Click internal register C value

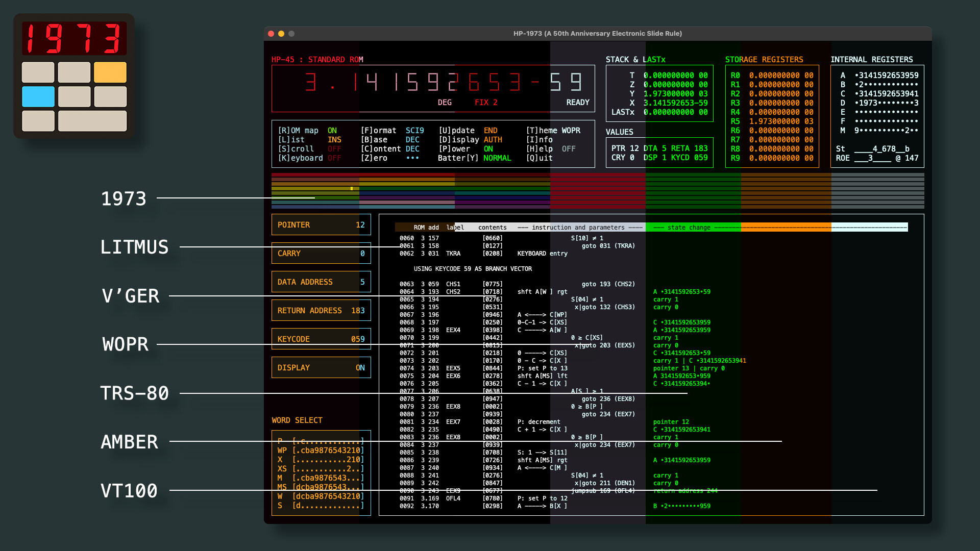(887, 94)
